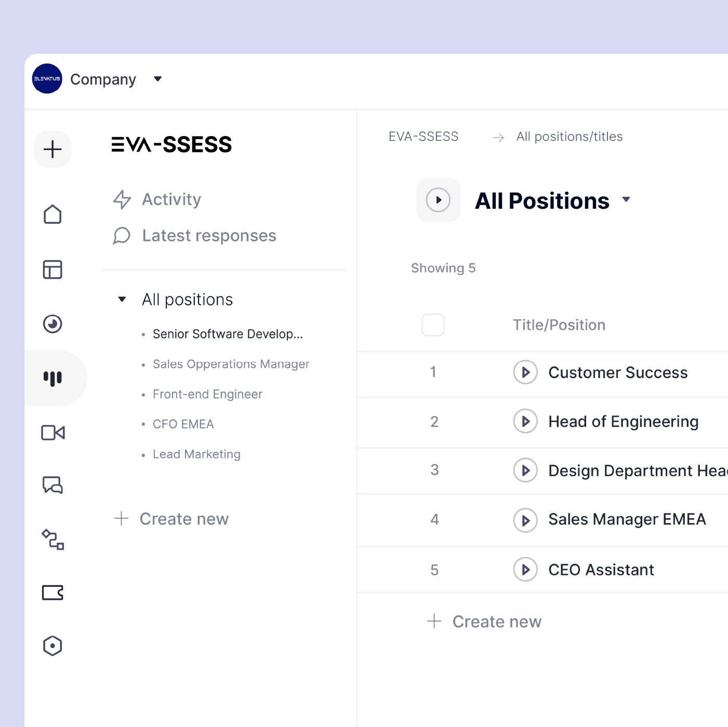Screen dimensions: 728x727
Task: Toggle the select-all checkbox in table header
Action: point(433,325)
